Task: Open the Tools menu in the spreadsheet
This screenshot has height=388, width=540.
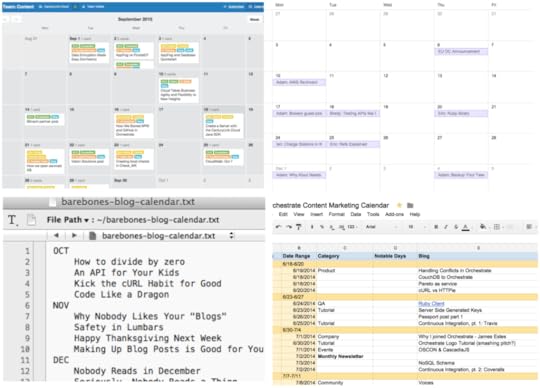Action: (373, 214)
